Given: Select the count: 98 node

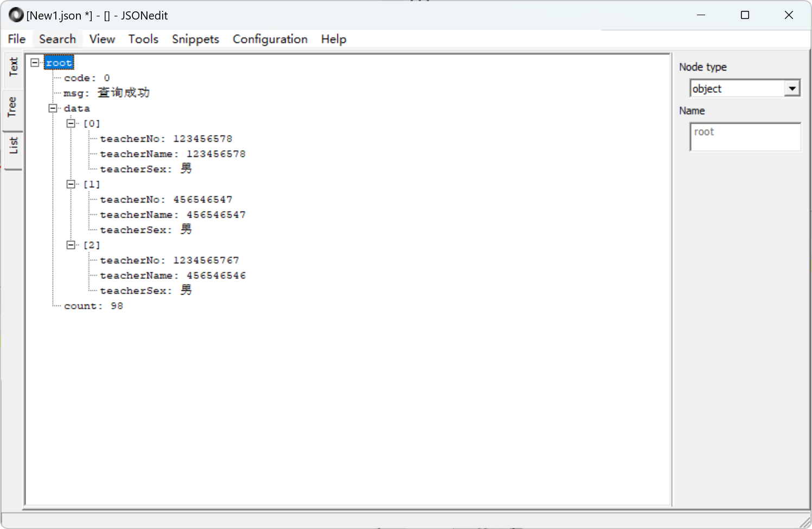Looking at the screenshot, I should click(93, 306).
